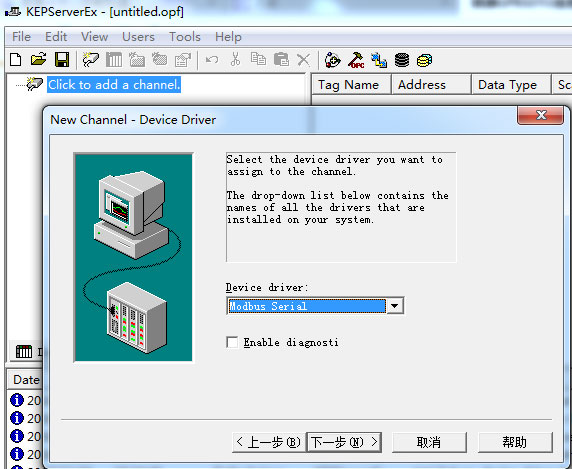Go back with the 上一步(B) button

tap(269, 442)
